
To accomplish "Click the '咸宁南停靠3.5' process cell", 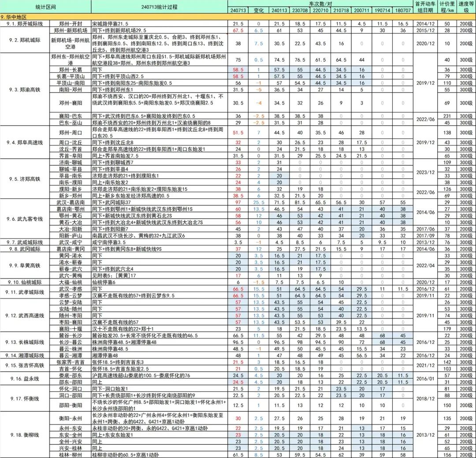I will click(160, 242).
